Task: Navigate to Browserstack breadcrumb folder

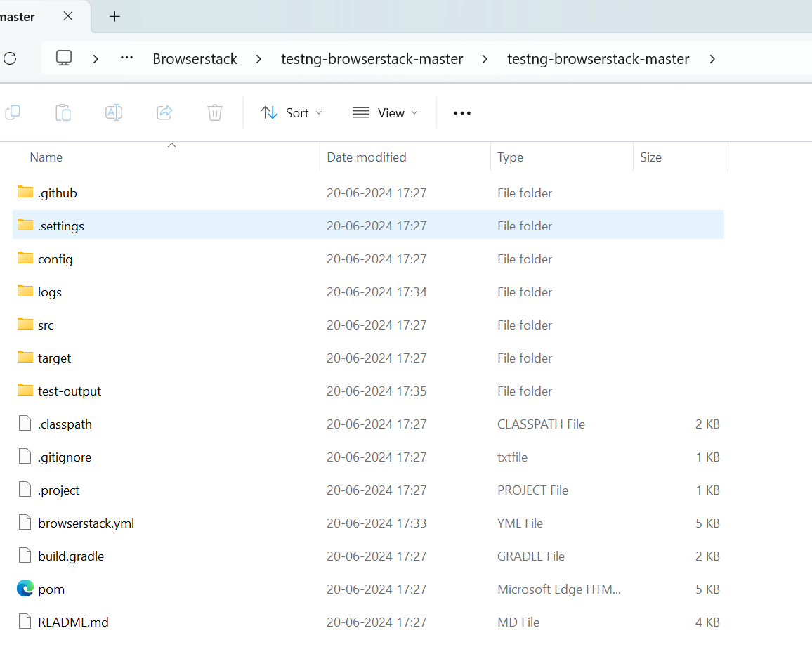Action: point(195,59)
